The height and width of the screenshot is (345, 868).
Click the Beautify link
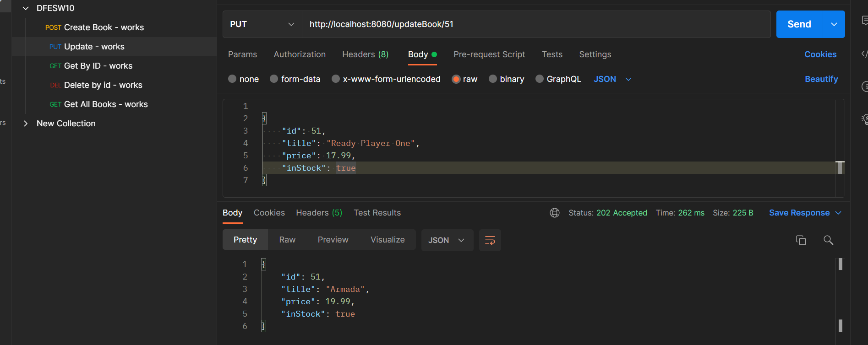(x=821, y=79)
